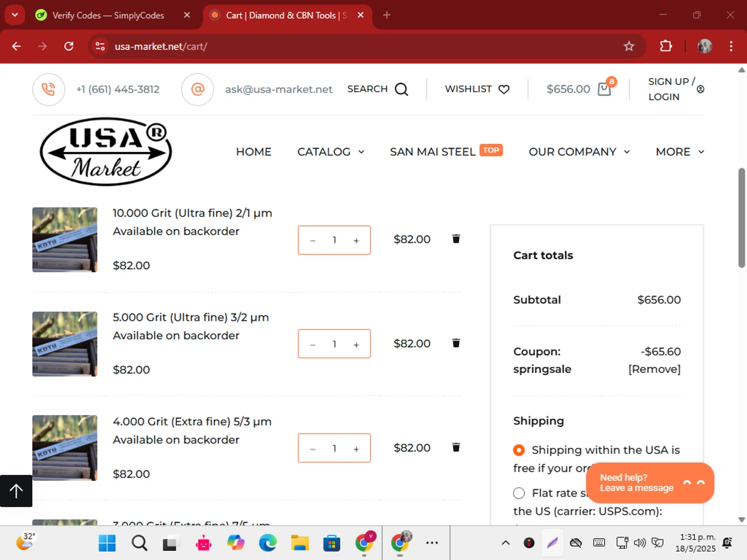Launch Microsoft Edge from taskbar
The height and width of the screenshot is (560, 747).
(x=268, y=543)
